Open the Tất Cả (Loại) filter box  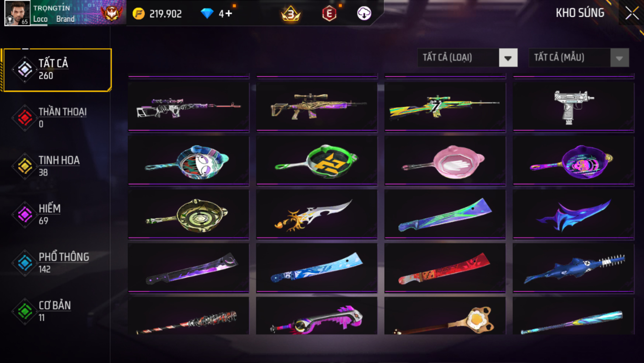click(x=467, y=58)
